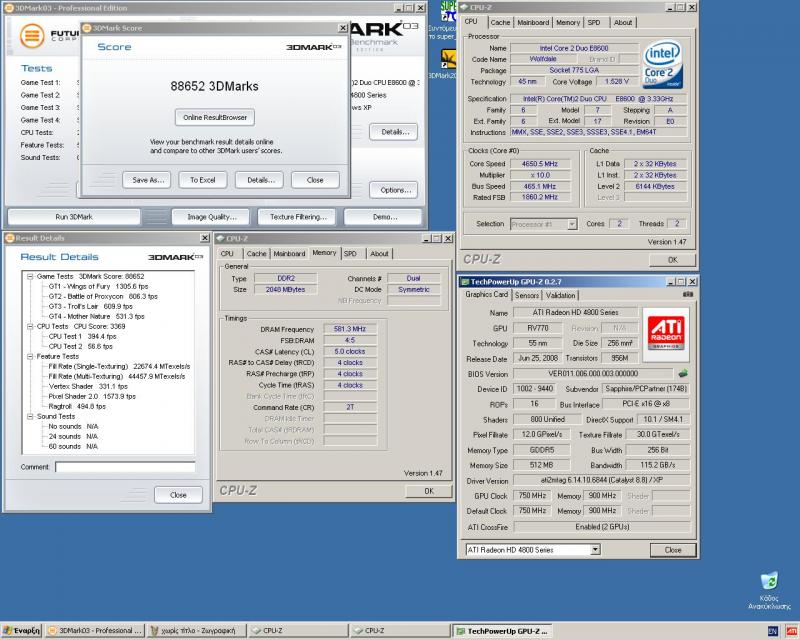Switch to Mainboard tab in top CPU-Z window
This screenshot has height=640, width=800.
coord(533,22)
